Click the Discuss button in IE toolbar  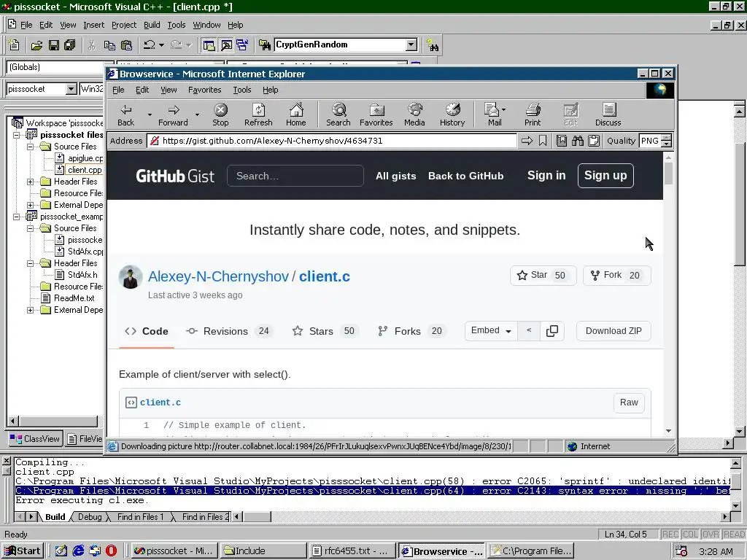pyautogui.click(x=608, y=114)
